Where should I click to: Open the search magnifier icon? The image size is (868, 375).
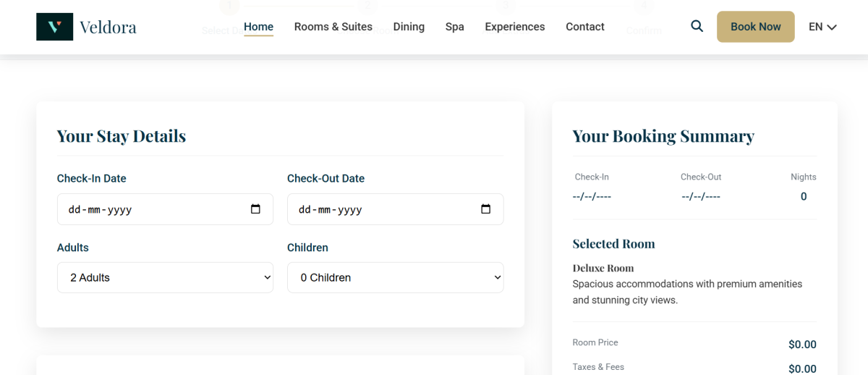coord(697,27)
